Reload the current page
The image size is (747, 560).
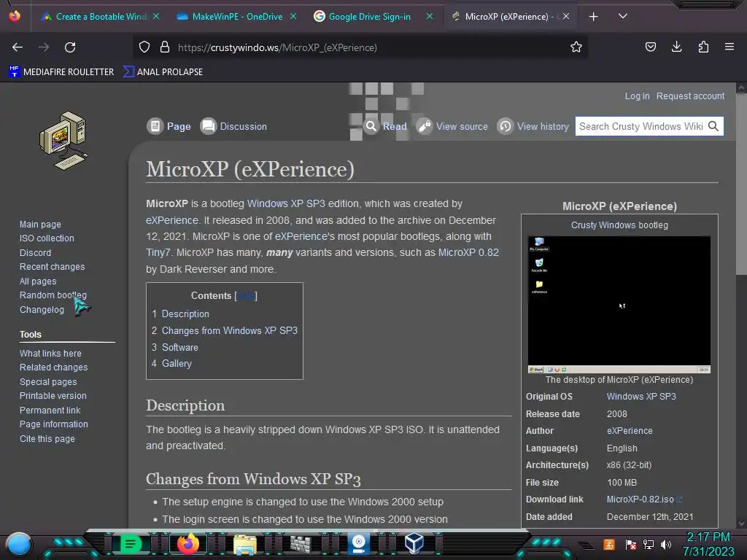(x=70, y=47)
